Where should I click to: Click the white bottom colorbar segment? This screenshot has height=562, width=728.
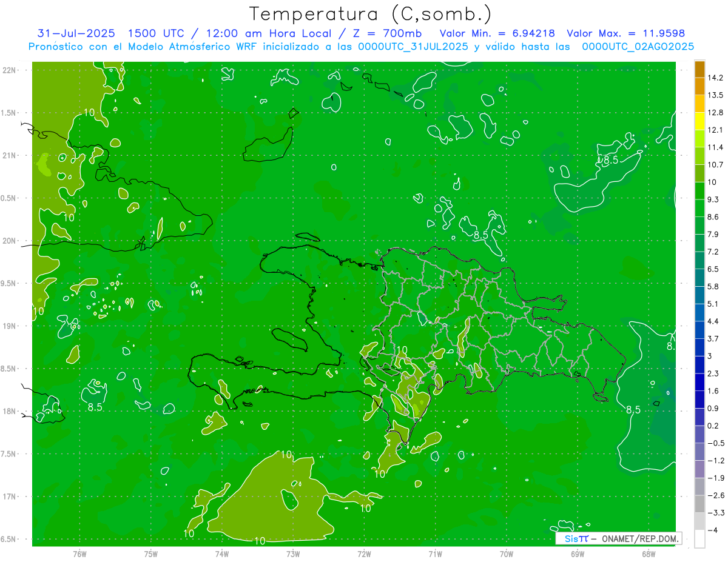pyautogui.click(x=699, y=539)
